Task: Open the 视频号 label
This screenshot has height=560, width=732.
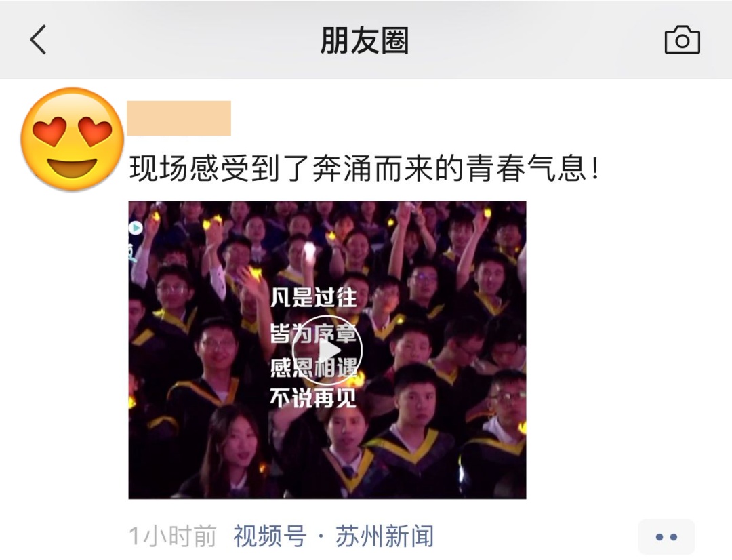Action: [x=270, y=536]
